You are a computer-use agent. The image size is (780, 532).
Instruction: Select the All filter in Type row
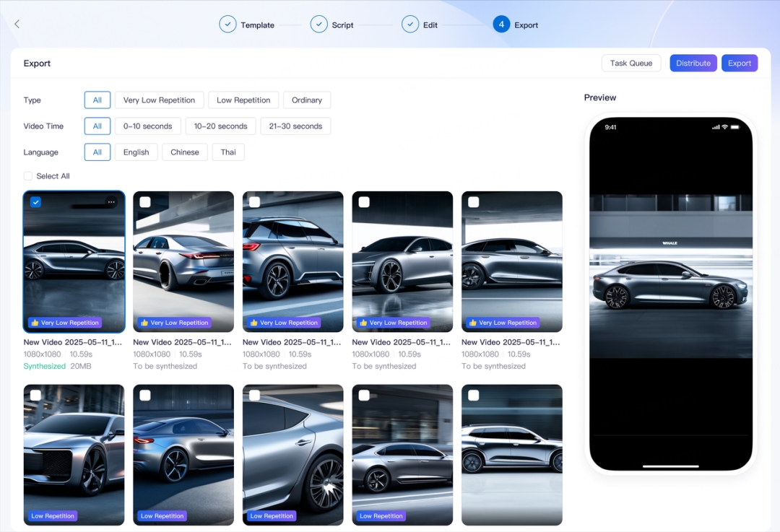[x=97, y=100]
